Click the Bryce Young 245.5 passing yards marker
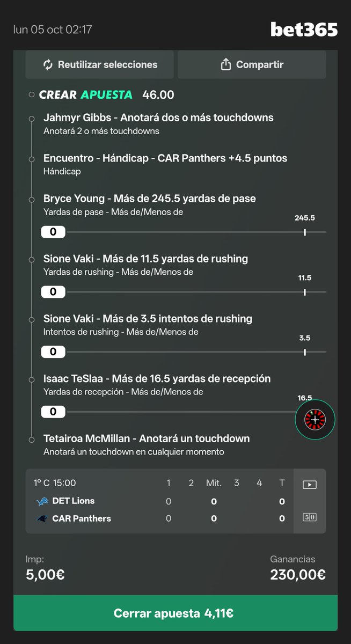351x644 pixels. 305,232
